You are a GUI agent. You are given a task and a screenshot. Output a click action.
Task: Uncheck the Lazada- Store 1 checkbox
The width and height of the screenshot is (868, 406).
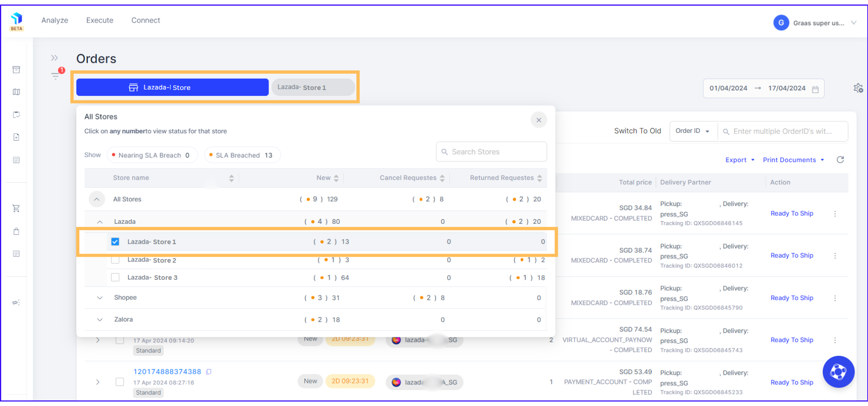[115, 241]
